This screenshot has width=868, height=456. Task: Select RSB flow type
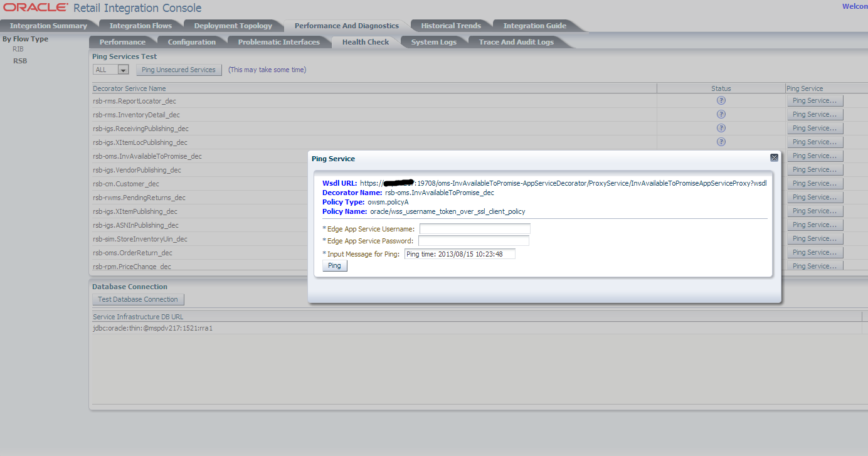(x=20, y=61)
